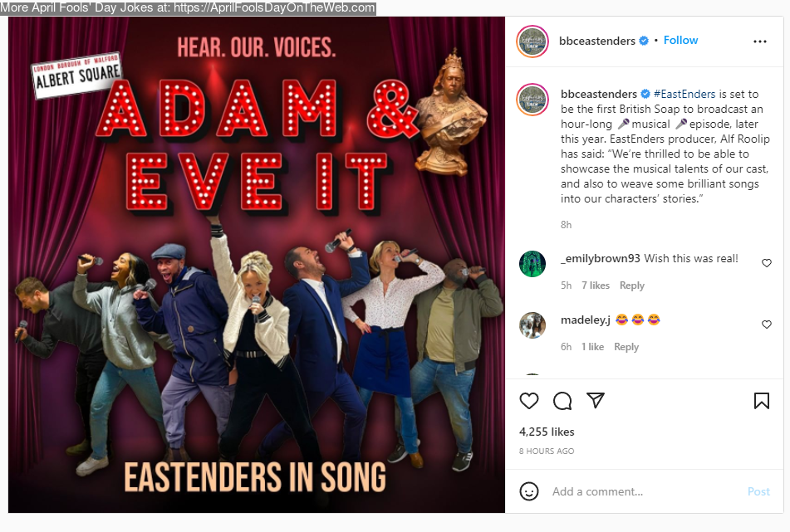Viewport: 790px width, 532px height.
Task: Like _emilybrown93's comment heart
Action: 766,263
